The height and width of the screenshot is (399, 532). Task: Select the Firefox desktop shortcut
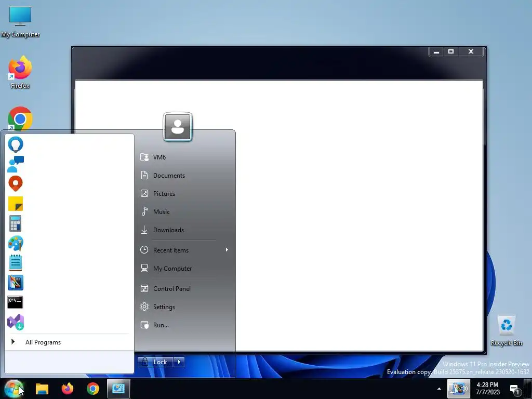click(20, 72)
